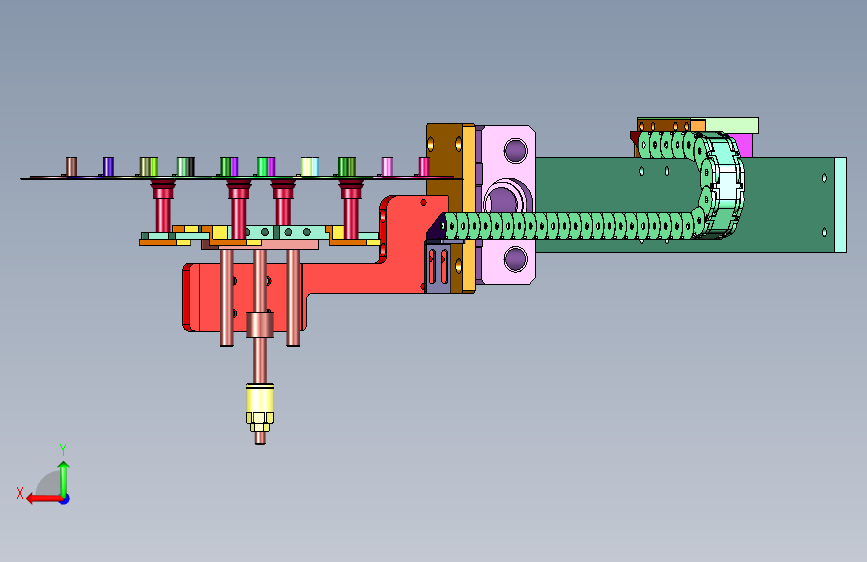Viewport: 867px width, 562px height.
Task: Select the leftmost crimson suction post
Action: (163, 205)
